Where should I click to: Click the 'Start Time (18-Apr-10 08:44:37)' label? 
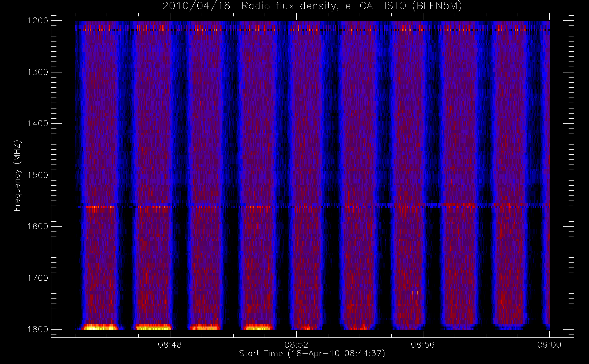coord(312,353)
